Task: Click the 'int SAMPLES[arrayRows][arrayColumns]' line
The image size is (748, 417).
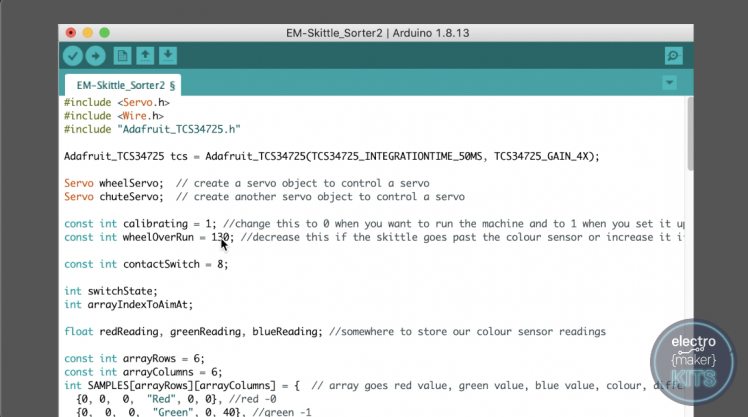Action: 374,386
